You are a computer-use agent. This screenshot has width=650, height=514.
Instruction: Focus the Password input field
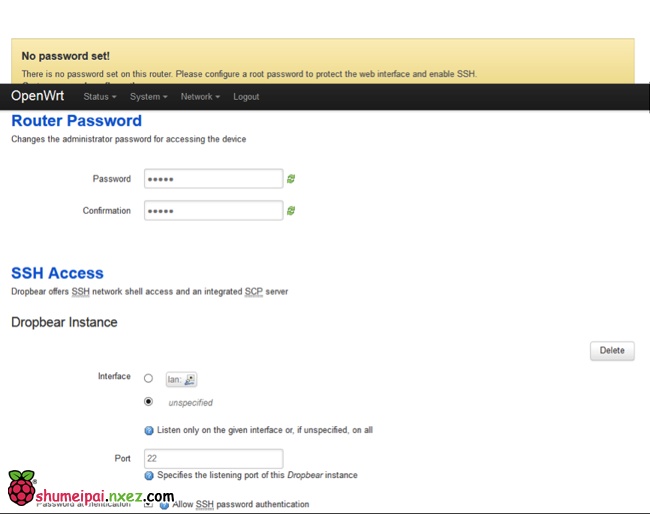click(213, 179)
